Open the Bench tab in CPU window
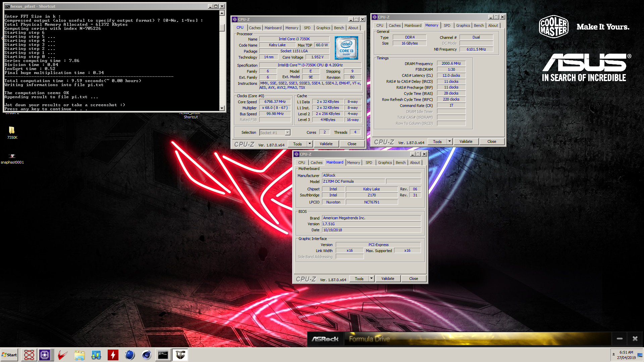The image size is (644, 362). pyautogui.click(x=339, y=28)
